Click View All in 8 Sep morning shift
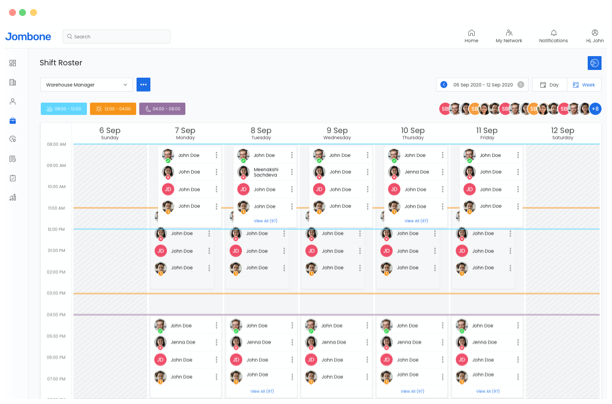Viewport: 612px width, 404px height. click(265, 221)
